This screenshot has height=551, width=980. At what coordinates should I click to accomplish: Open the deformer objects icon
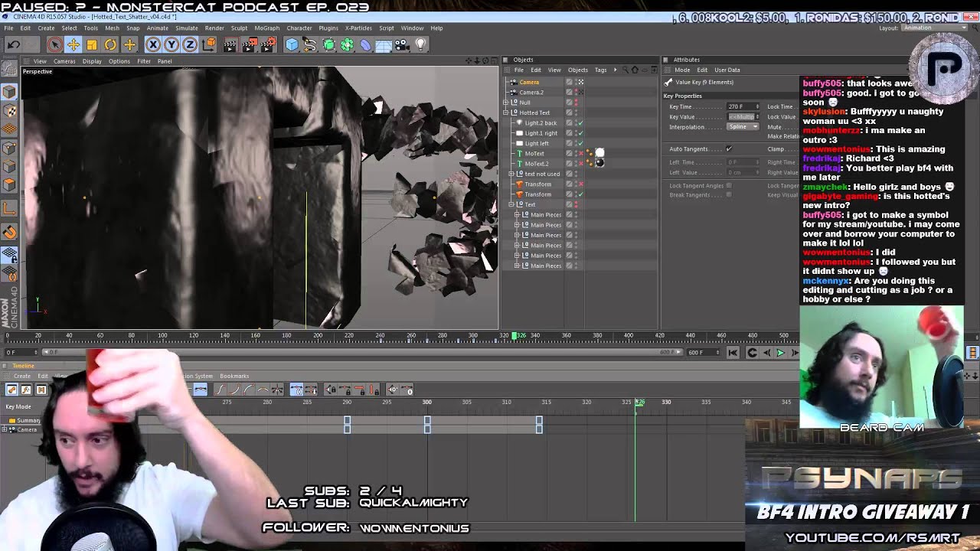pos(366,45)
